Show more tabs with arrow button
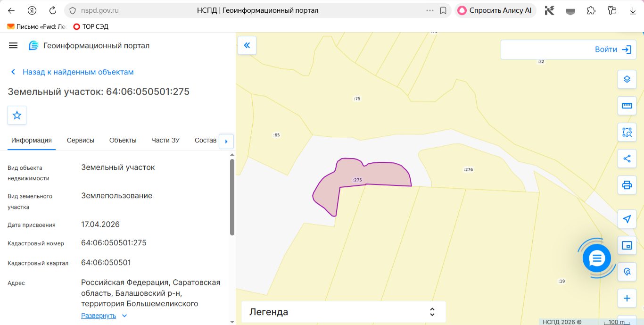 [x=226, y=141]
